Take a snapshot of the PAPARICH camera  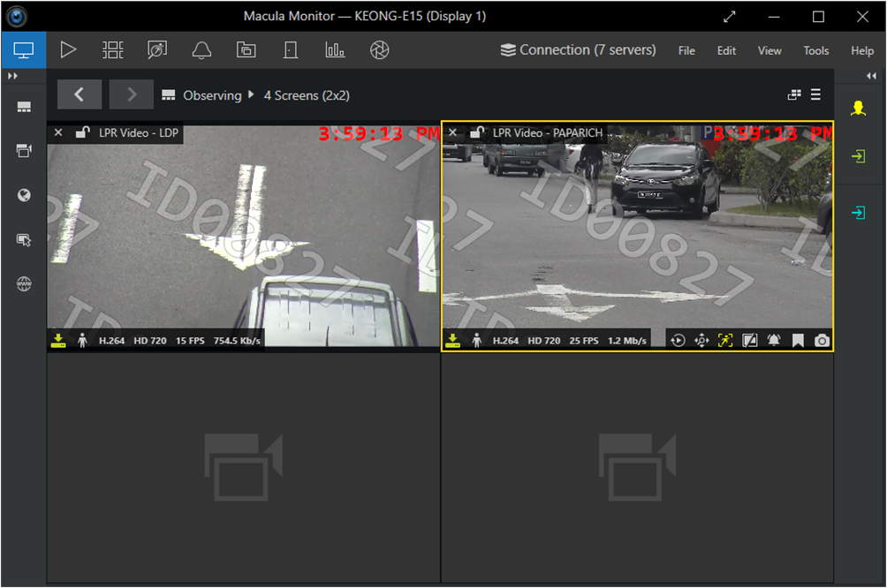pyautogui.click(x=822, y=341)
